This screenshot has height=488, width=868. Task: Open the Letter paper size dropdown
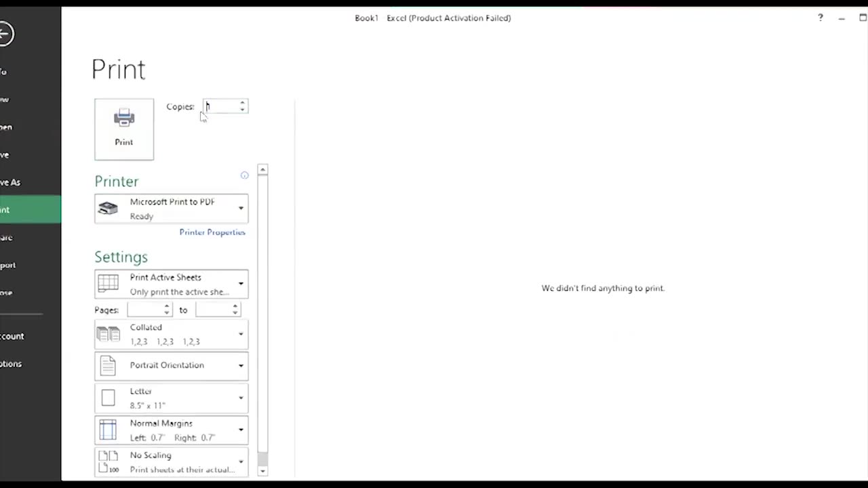point(172,398)
